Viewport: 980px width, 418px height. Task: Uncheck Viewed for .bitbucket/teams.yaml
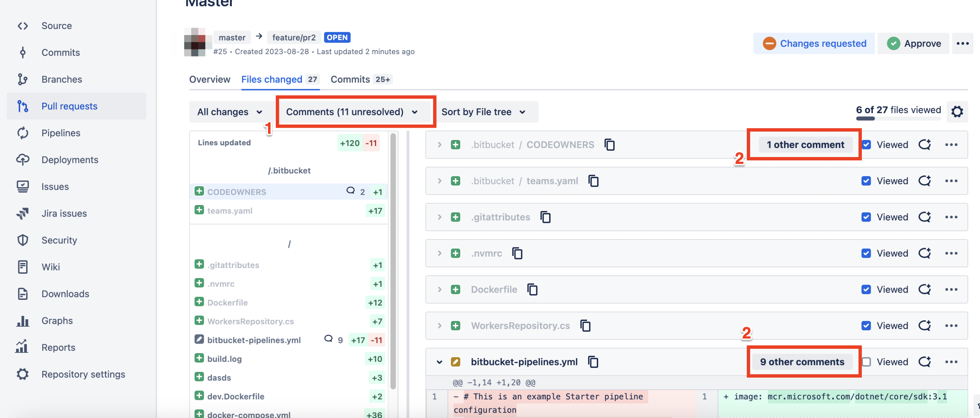coord(866,181)
